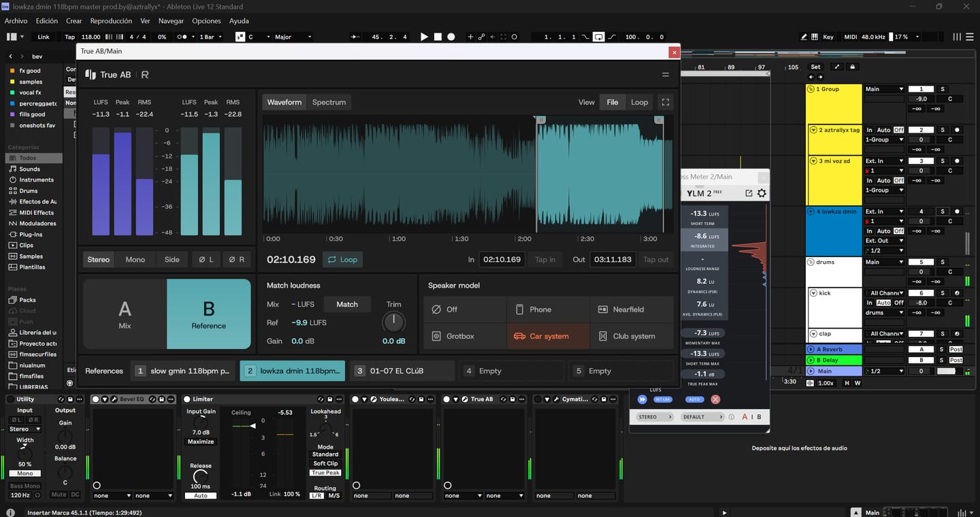Toggle the metronome in the top bar
980x517 pixels.
click(x=182, y=37)
